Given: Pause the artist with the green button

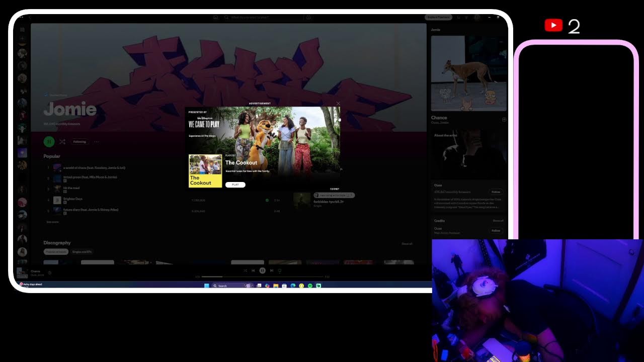Looking at the screenshot, I should pos(49,142).
